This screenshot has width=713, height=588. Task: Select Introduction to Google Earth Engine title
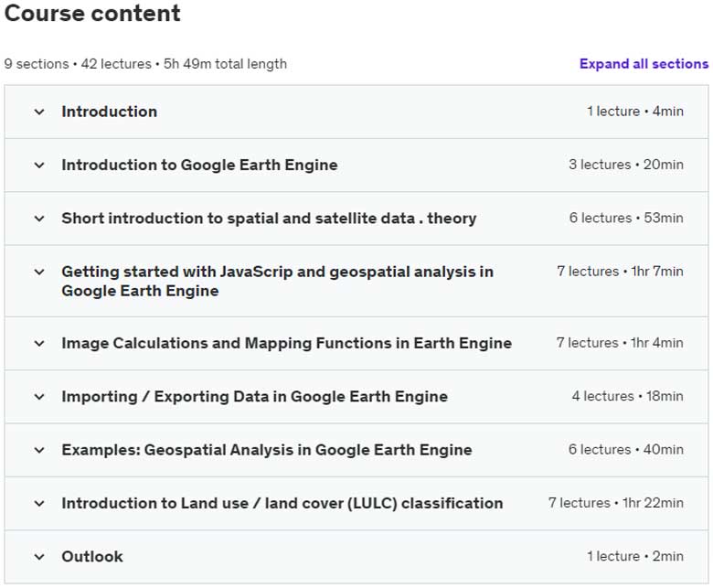[199, 165]
